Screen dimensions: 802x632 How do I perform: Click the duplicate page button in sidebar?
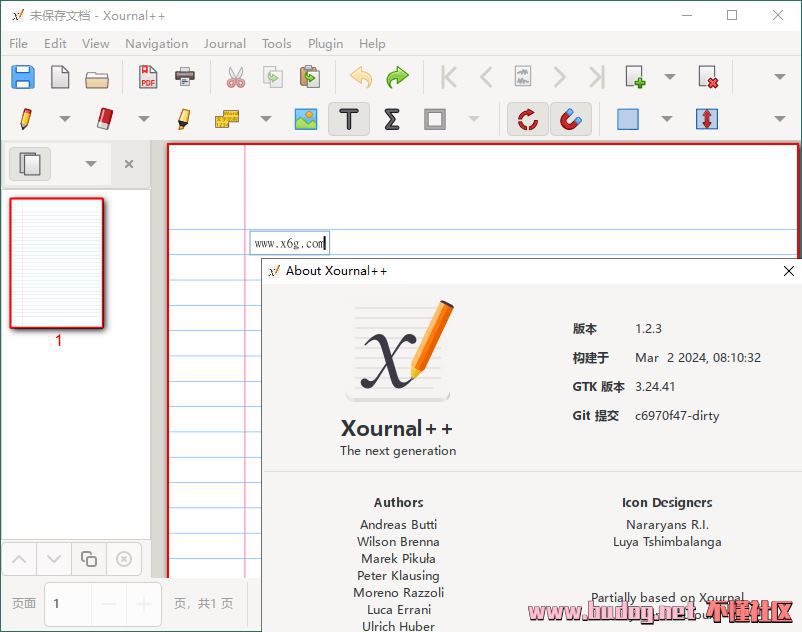pyautogui.click(x=89, y=559)
